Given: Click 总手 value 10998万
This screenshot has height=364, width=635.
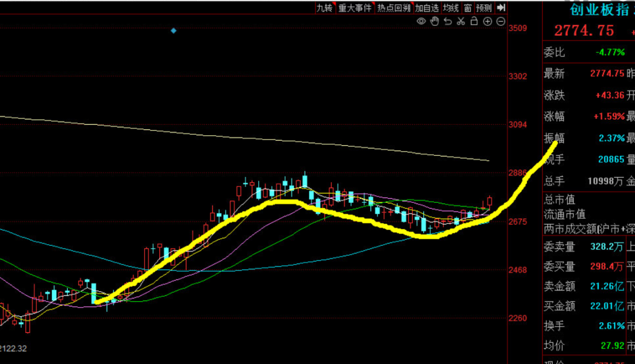Looking at the screenshot, I should click(x=606, y=181).
